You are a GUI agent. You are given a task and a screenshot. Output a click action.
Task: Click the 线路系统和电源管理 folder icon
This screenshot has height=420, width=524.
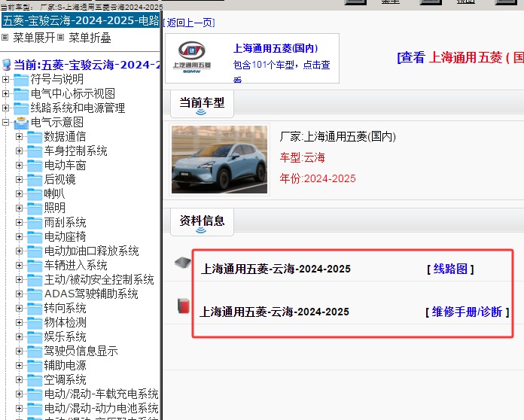pyautogui.click(x=21, y=108)
